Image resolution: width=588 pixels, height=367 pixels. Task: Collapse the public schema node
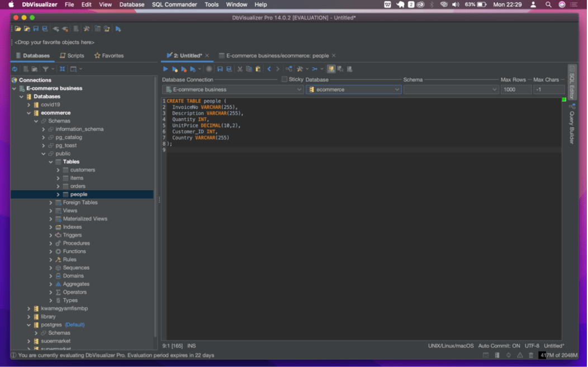44,154
